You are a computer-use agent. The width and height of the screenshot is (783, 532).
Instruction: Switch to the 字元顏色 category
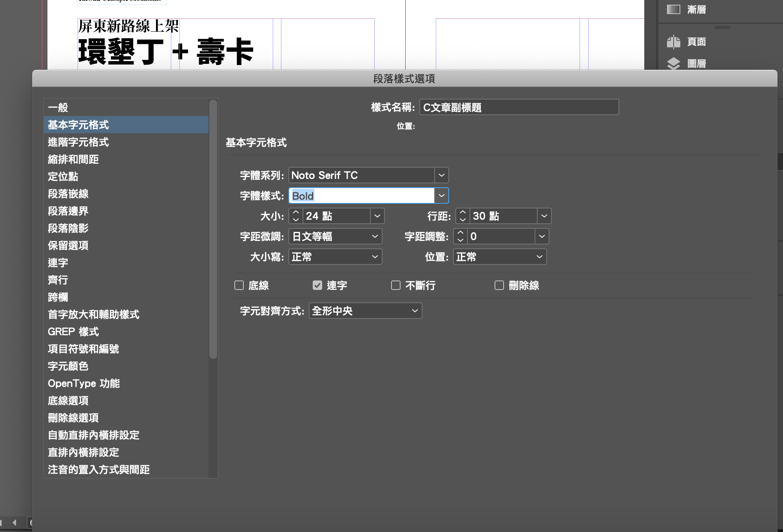68,366
